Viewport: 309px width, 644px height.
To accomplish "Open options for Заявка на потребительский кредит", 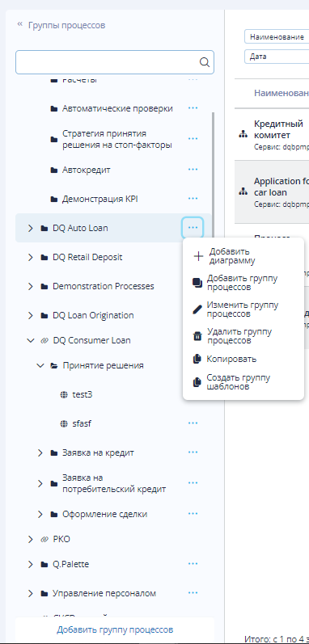I will 193,483.
